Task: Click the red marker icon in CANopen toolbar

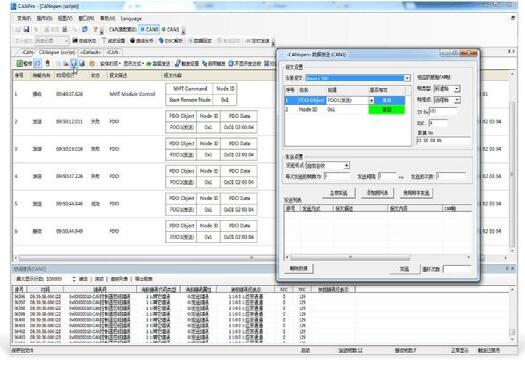Action: 48,63
